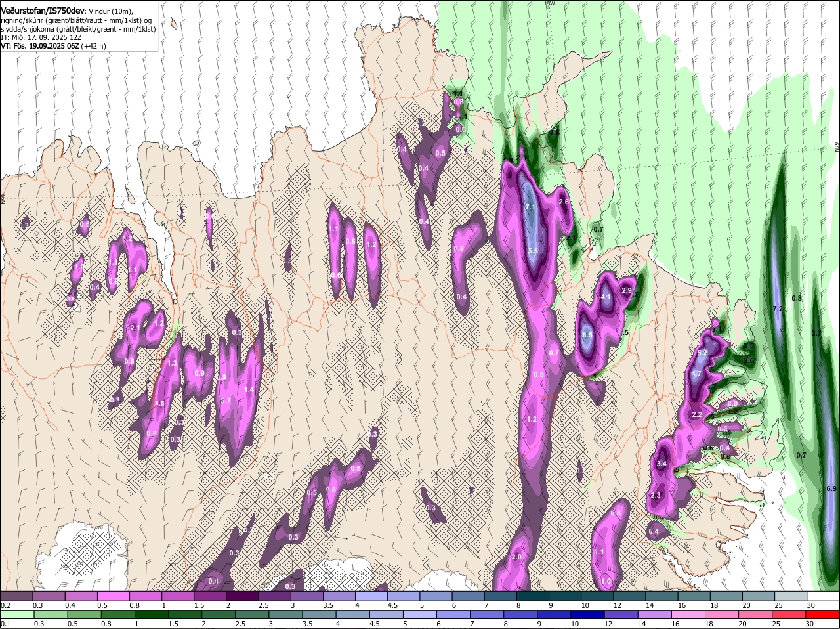Click dark teal swatch between 8 and 9, upper legend
Screen dimensions: 840x629
pos(533,596)
